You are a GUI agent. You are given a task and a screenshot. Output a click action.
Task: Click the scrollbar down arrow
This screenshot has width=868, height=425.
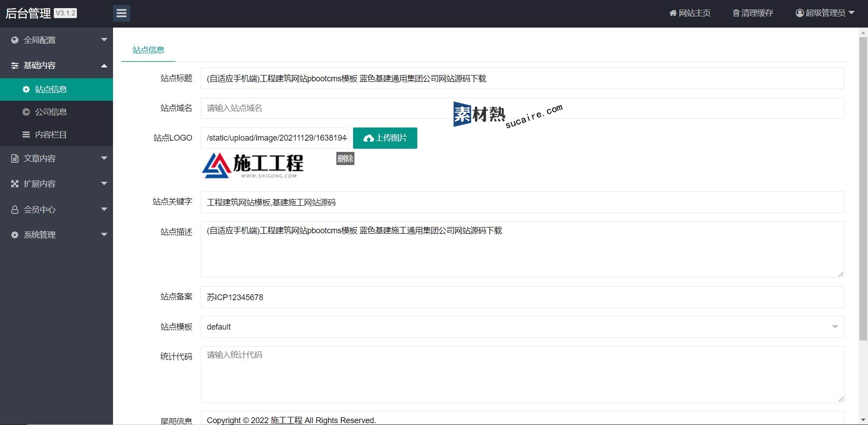[863, 420]
